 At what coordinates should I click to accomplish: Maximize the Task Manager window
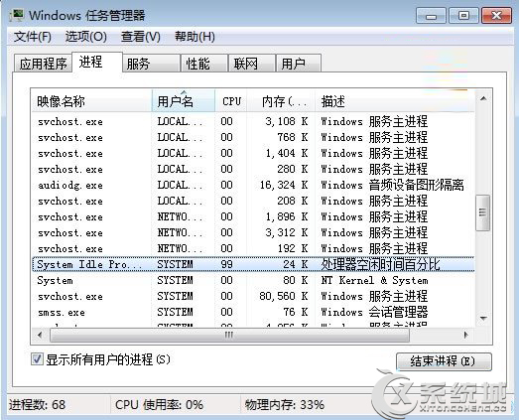point(463,16)
